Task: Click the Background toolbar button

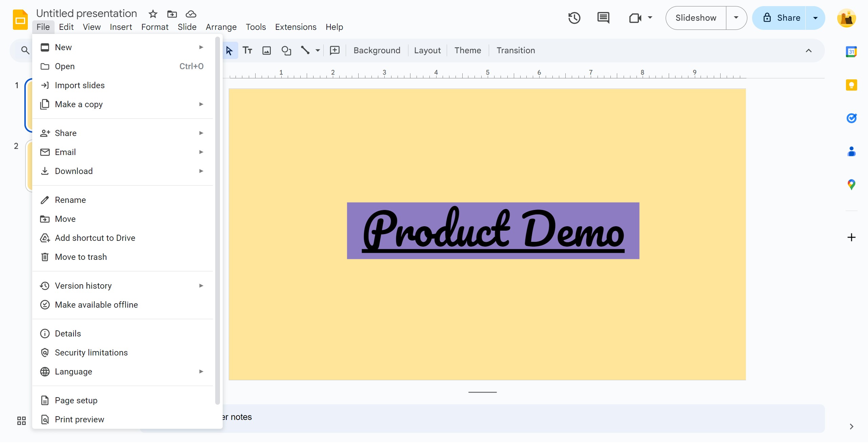Action: click(377, 51)
